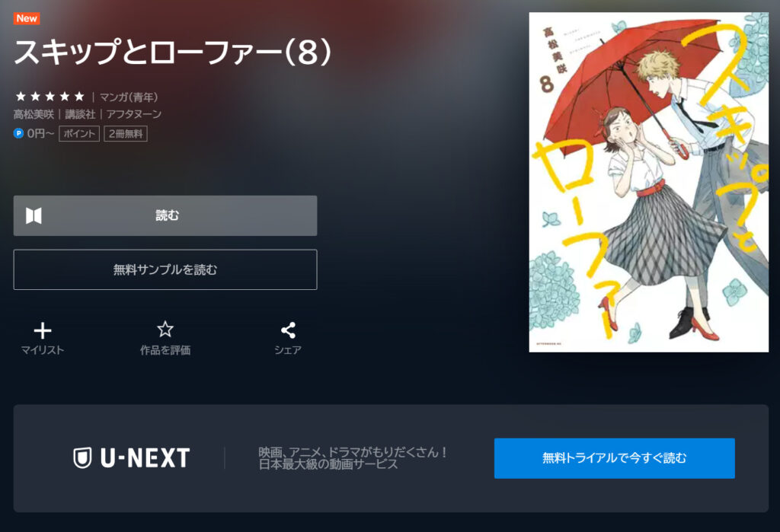Click the title スキップとローファー(8)

tap(172, 53)
